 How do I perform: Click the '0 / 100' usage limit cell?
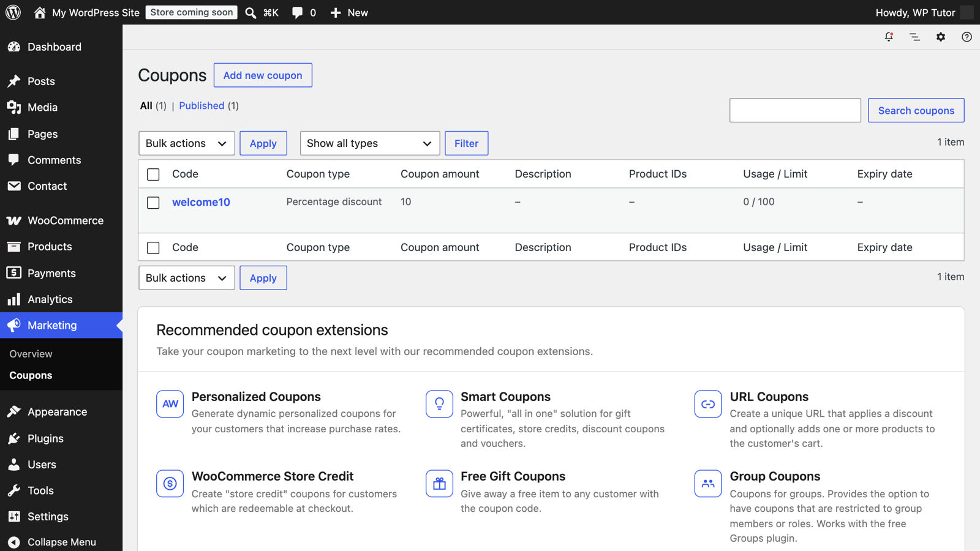759,202
